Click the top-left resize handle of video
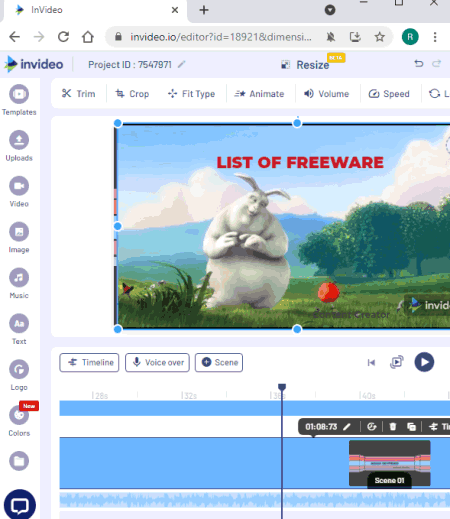This screenshot has height=519, width=450. 118,123
